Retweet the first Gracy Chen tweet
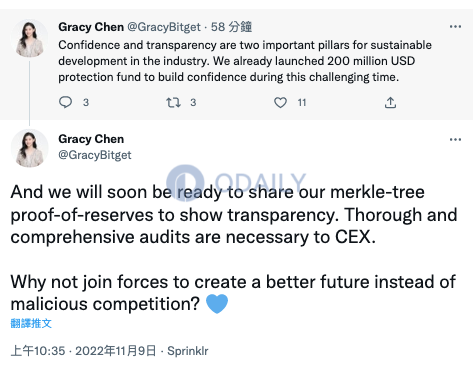 tap(173, 102)
